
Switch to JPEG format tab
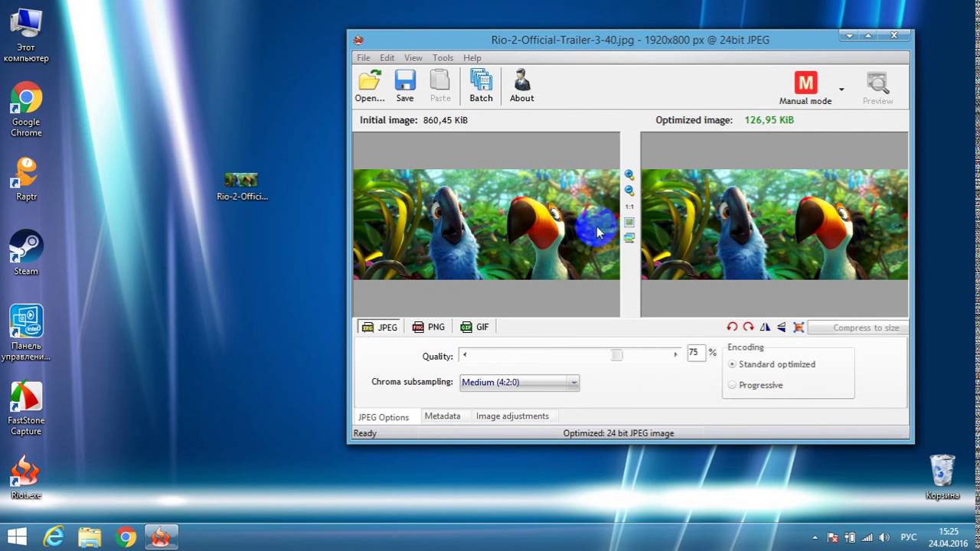coord(380,327)
